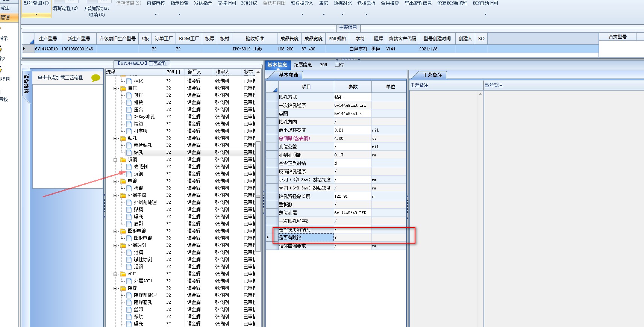Switch to the 拓展信息 tab
The image size is (644, 327).
pos(303,65)
